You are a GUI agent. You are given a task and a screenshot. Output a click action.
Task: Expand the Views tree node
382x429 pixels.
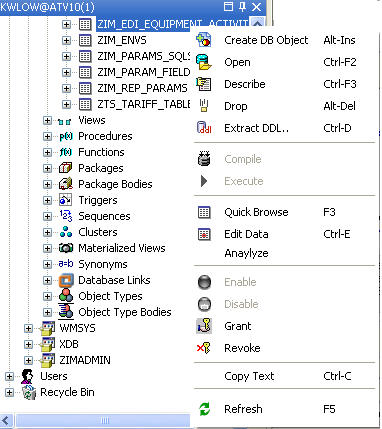(47, 120)
